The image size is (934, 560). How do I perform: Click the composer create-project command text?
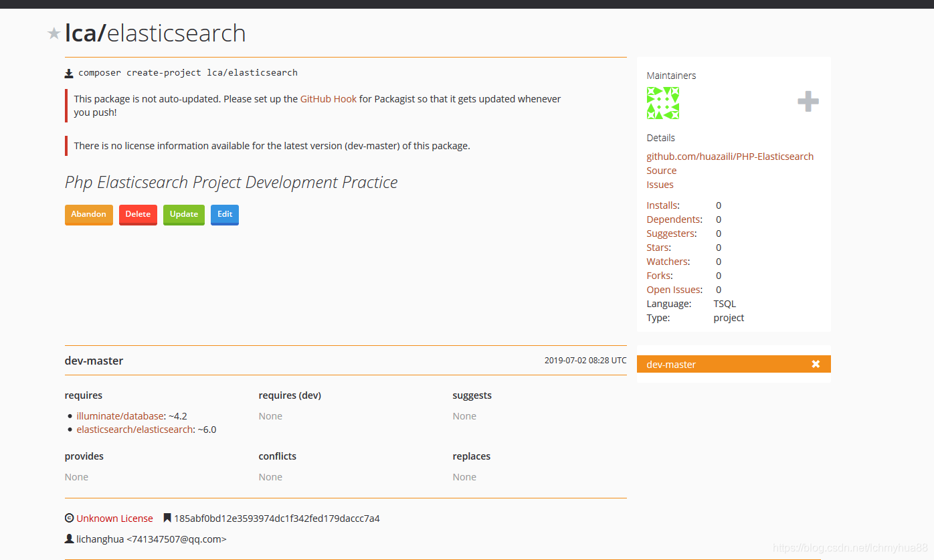coord(188,72)
